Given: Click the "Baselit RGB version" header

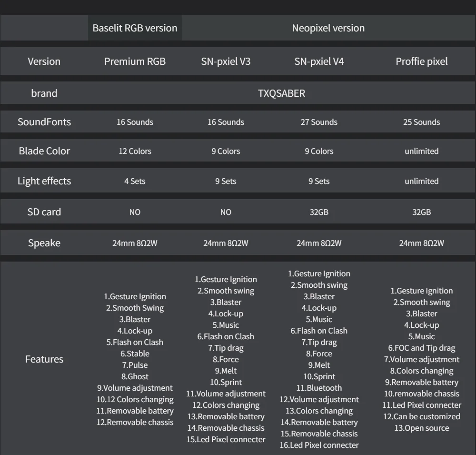Looking at the screenshot, I should [135, 28].
